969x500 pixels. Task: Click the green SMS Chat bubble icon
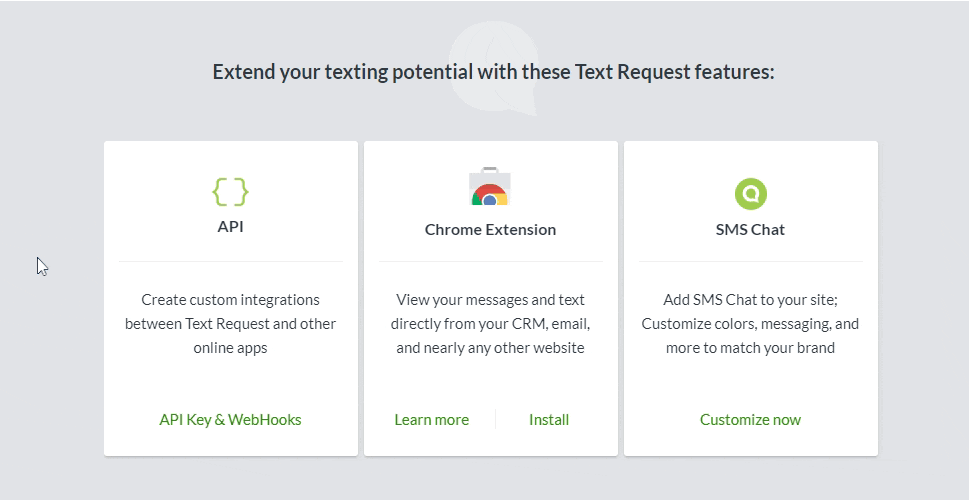(750, 192)
